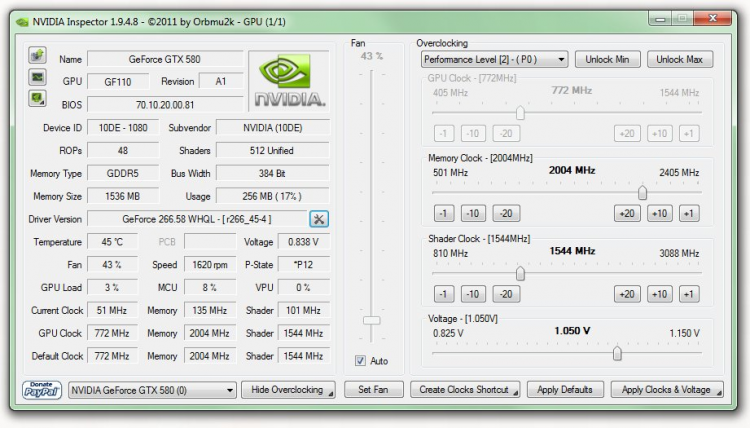Viewport: 750px width, 428px height.
Task: Click the Hide Overclocking button
Action: [288, 390]
